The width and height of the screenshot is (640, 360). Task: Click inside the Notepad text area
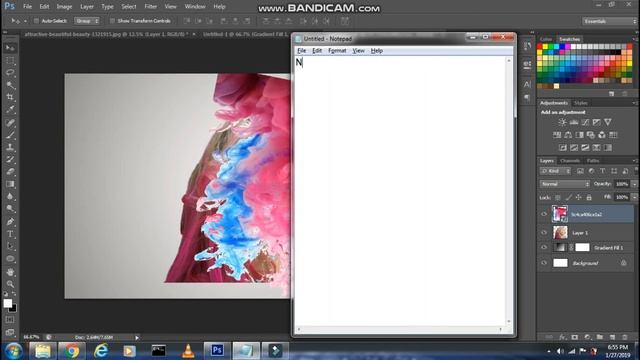(400, 191)
